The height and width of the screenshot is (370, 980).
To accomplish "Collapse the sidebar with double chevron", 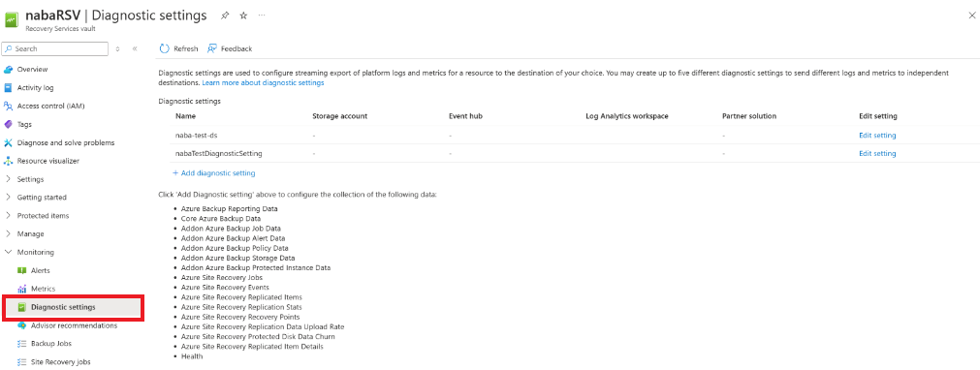I will (x=135, y=48).
